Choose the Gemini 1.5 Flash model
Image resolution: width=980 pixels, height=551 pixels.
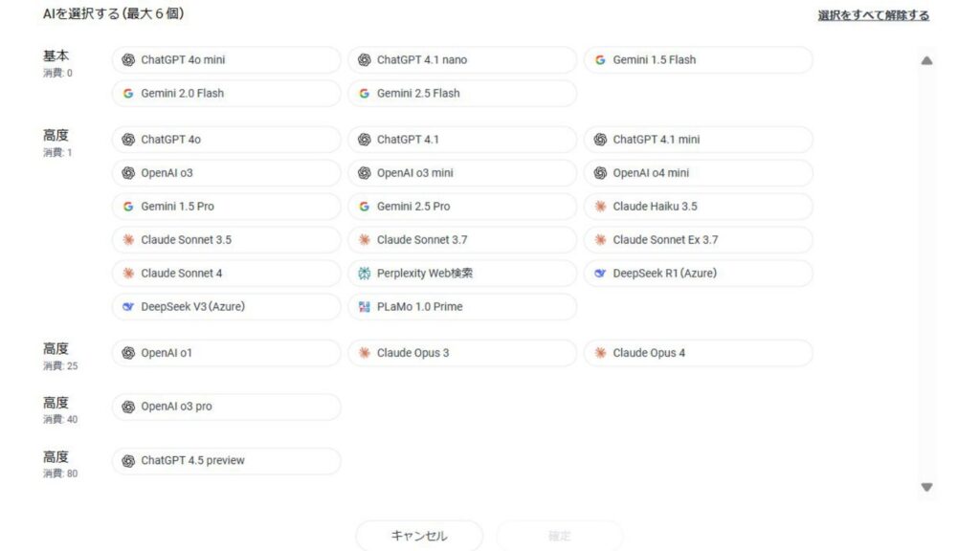click(698, 60)
